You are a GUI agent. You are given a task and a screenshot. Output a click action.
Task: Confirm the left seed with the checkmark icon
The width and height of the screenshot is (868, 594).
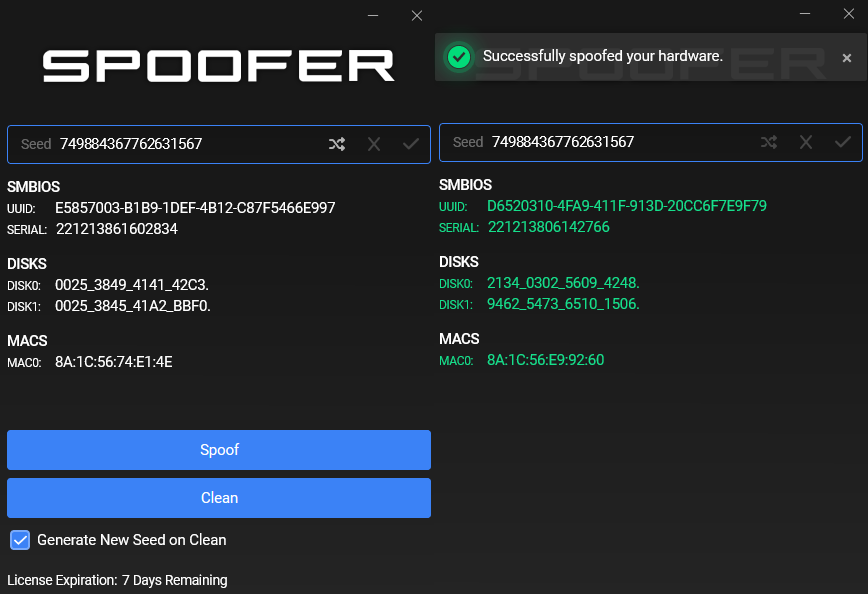(410, 143)
